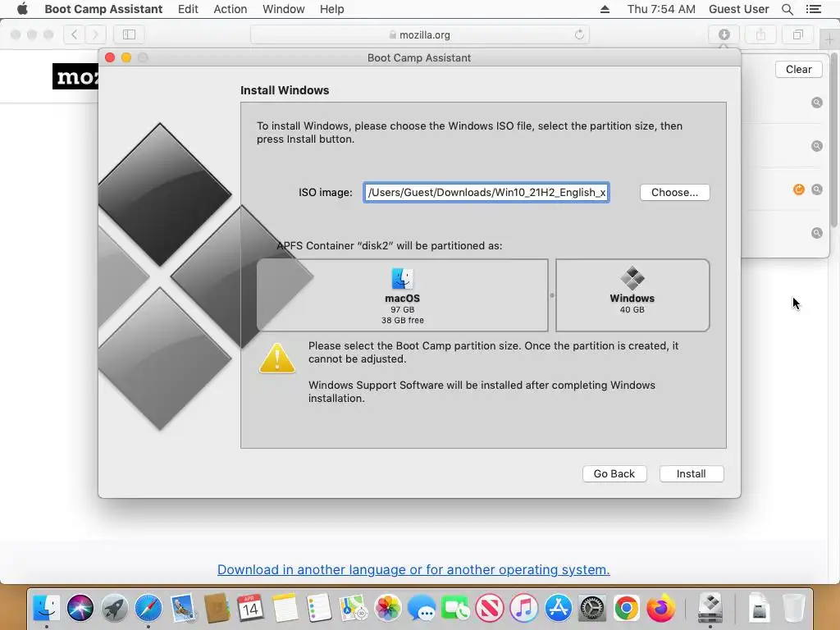Focus the ISO image path field

[x=486, y=192]
